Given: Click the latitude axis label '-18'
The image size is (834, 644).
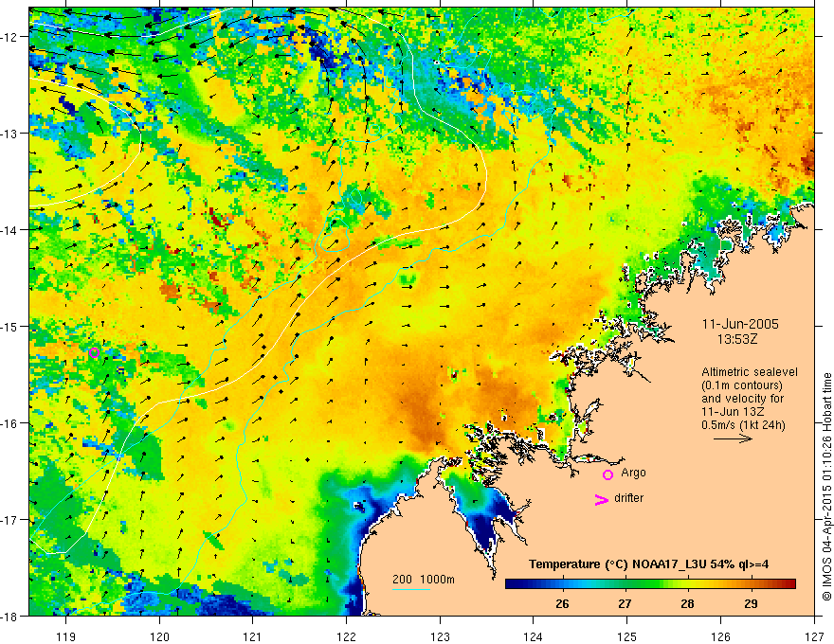Looking at the screenshot, I should coord(10,616).
